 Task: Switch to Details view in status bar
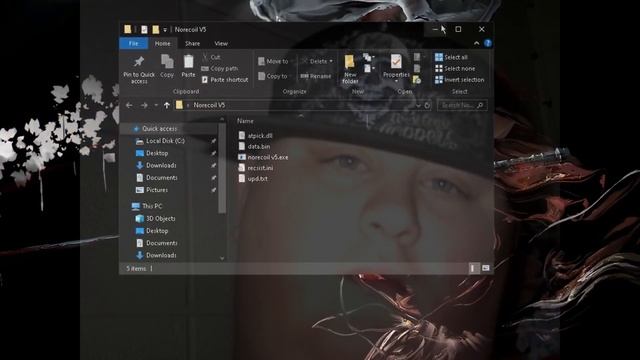tap(473, 268)
